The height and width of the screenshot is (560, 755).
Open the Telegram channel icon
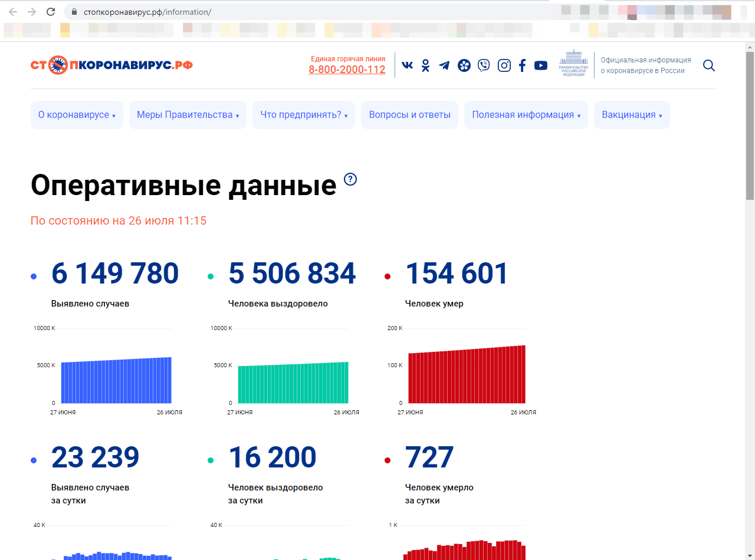point(444,65)
